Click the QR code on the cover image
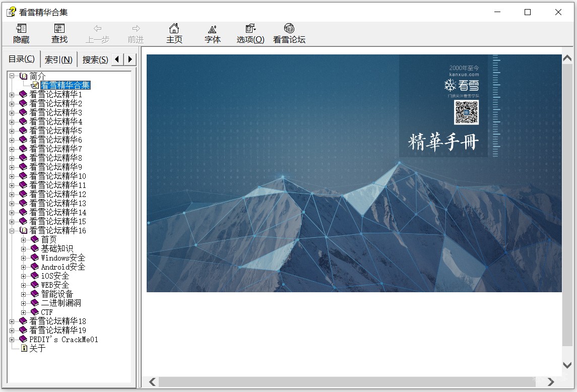The height and width of the screenshot is (392, 577). coord(466,112)
